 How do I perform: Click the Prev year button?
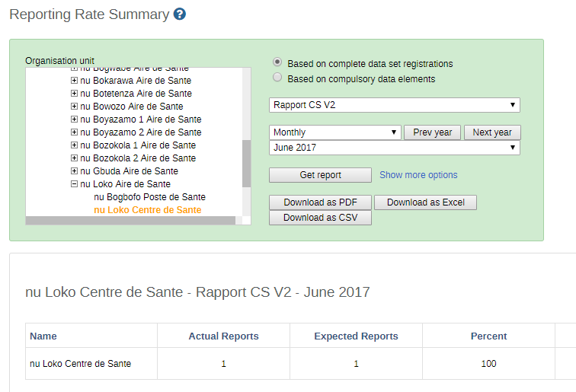click(x=432, y=132)
